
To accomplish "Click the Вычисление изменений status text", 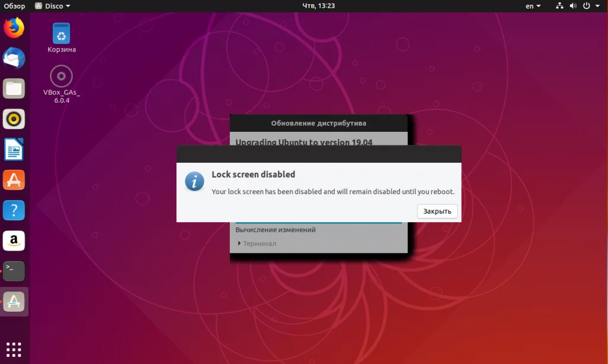I will pyautogui.click(x=275, y=230).
